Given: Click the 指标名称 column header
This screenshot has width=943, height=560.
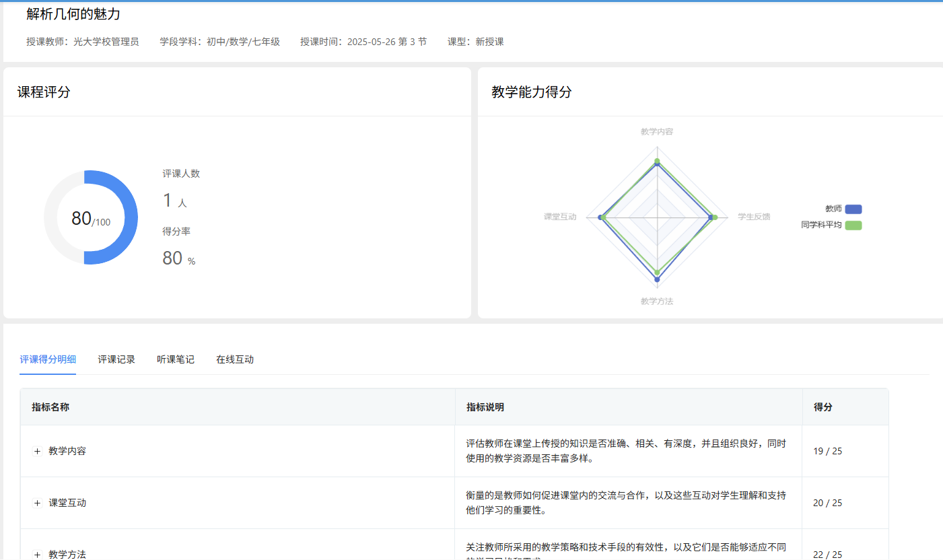Looking at the screenshot, I should [50, 407].
